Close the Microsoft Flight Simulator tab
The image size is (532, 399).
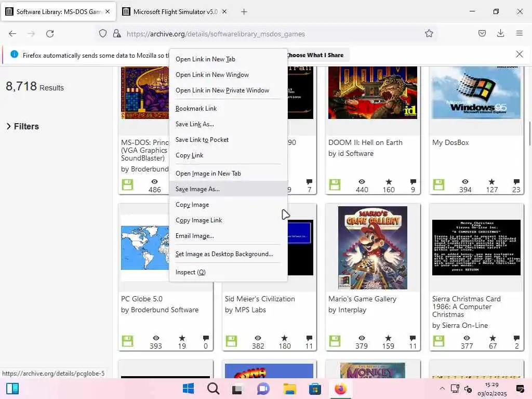pyautogui.click(x=224, y=11)
